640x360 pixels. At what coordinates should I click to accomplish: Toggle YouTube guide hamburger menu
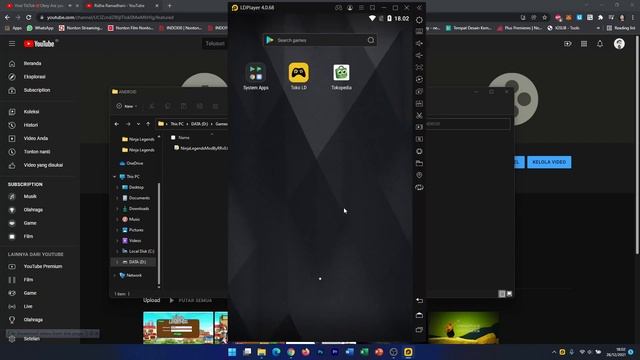click(12, 44)
